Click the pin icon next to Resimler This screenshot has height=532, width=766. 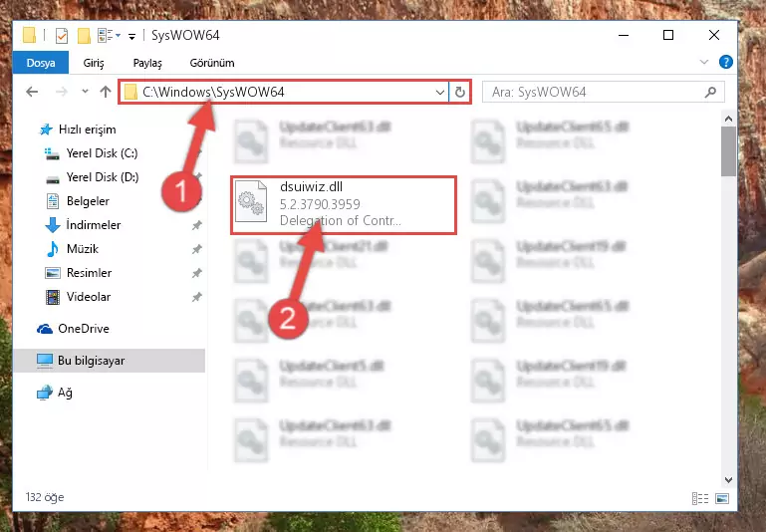point(196,273)
